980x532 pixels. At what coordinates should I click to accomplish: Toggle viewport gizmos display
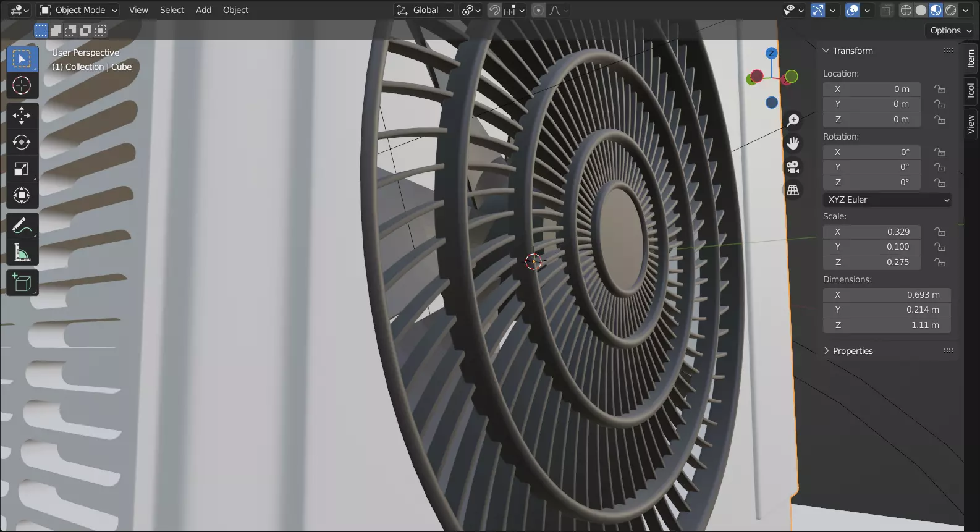pyautogui.click(x=817, y=10)
